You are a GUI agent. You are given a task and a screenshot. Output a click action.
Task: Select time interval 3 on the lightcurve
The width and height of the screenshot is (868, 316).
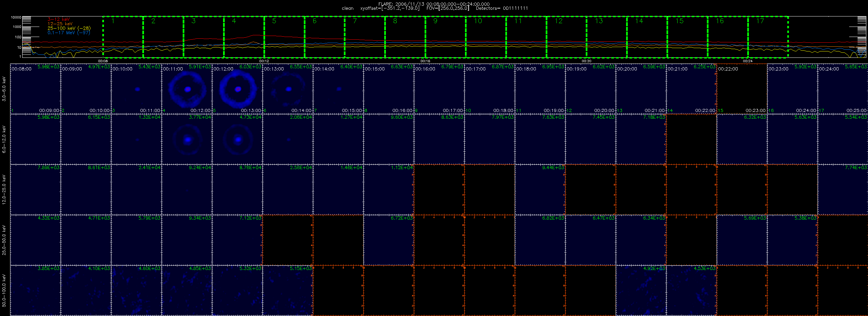click(204, 37)
